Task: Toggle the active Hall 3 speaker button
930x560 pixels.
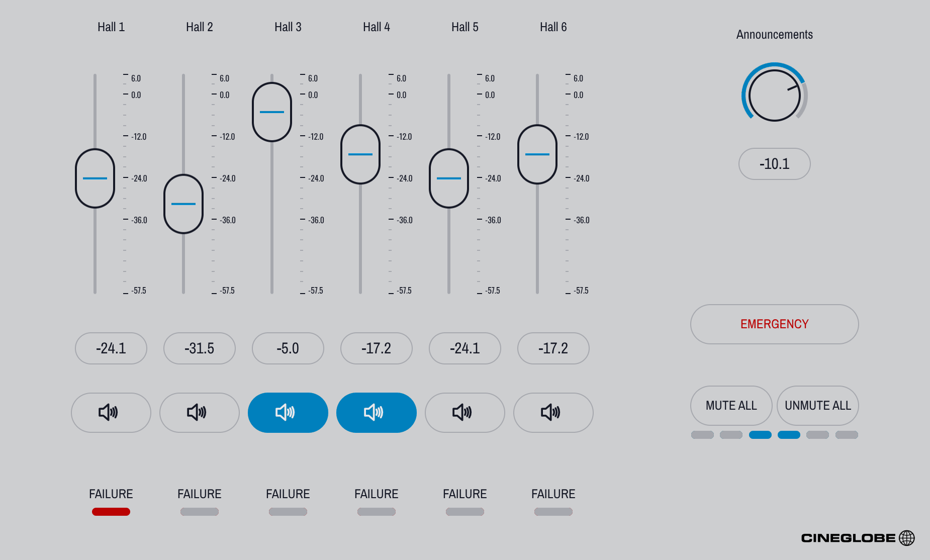Action: (288, 413)
